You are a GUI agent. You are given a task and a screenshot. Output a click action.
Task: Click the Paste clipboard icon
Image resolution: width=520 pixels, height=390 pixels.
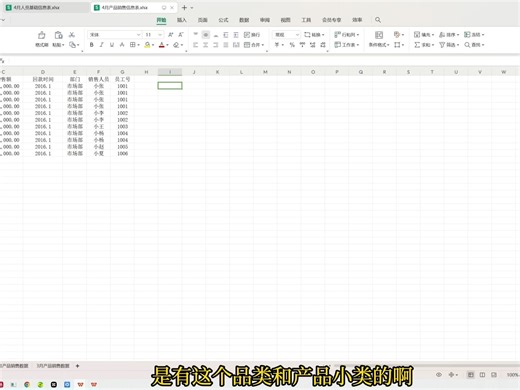[58, 35]
